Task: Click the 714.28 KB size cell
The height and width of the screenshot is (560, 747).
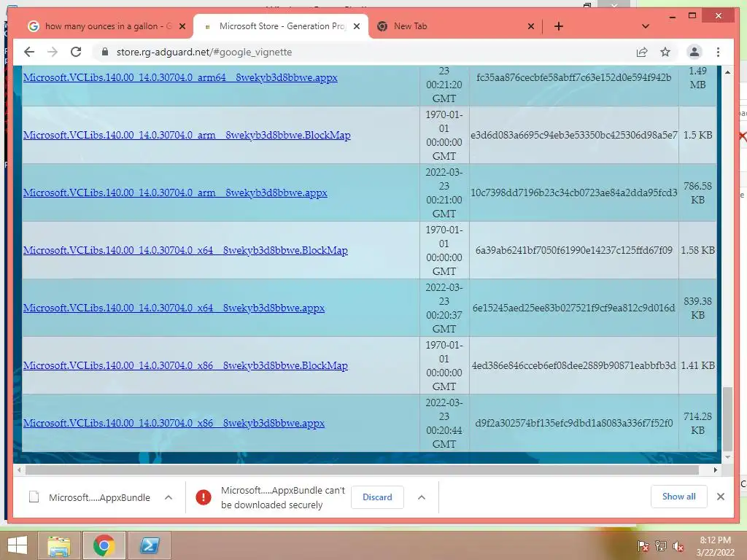Action: point(697,424)
